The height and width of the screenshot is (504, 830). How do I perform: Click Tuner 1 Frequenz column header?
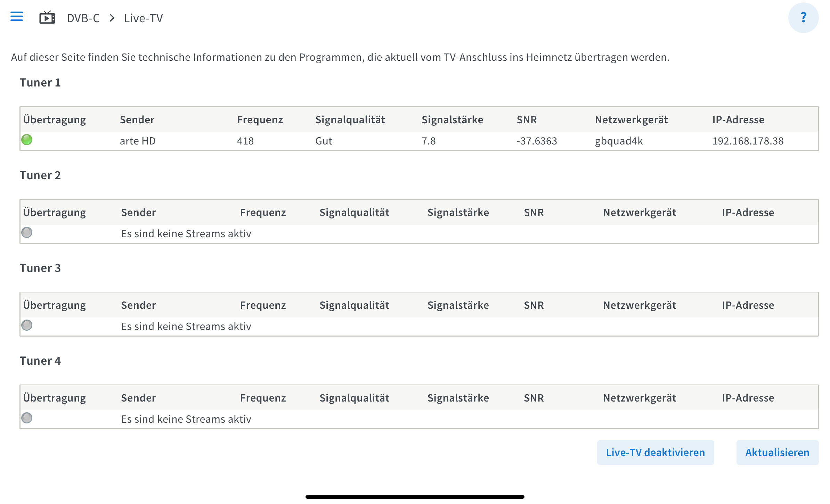260,120
